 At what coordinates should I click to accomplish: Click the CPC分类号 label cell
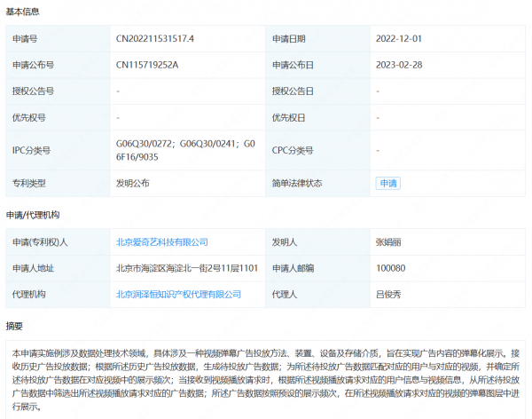tap(317, 150)
